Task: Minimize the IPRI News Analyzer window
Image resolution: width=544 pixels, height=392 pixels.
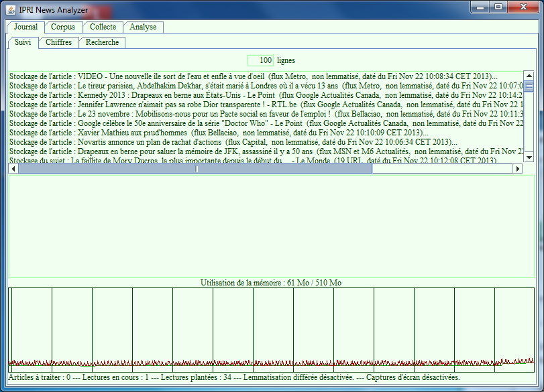Action: tap(480, 7)
